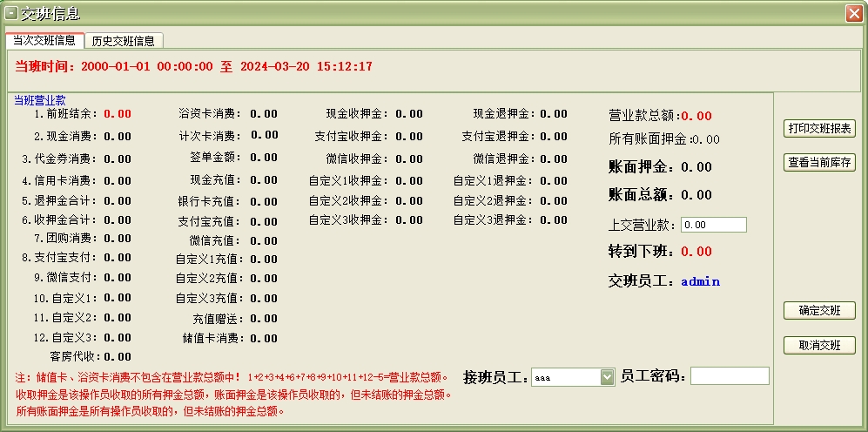Click the 接班员工 combo box text showing aaa
The width and height of the screenshot is (868, 432).
click(x=565, y=377)
